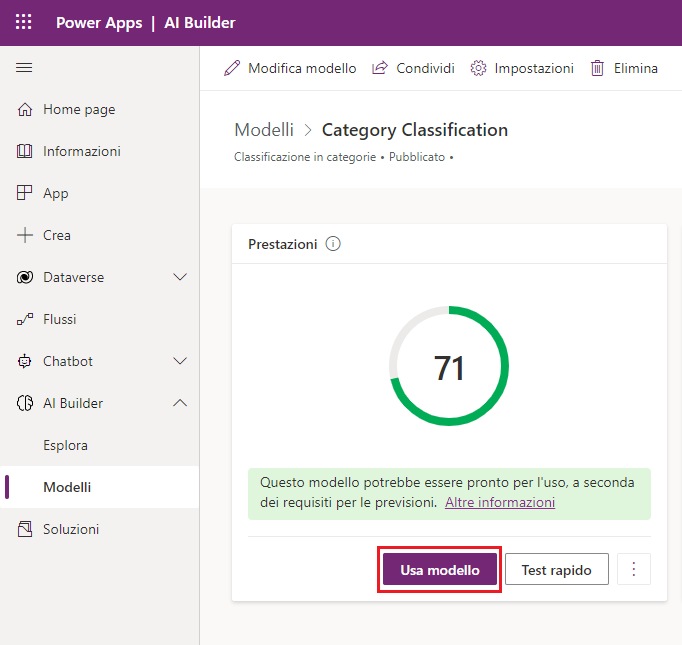The height and width of the screenshot is (645, 682).
Task: Collapse the AI Builder section chevron
Action: pyautogui.click(x=180, y=403)
